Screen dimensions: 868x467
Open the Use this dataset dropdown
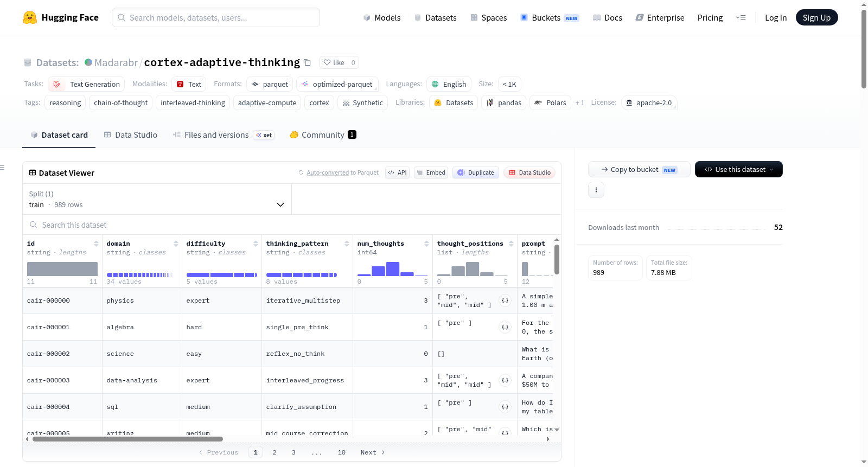[x=739, y=169]
